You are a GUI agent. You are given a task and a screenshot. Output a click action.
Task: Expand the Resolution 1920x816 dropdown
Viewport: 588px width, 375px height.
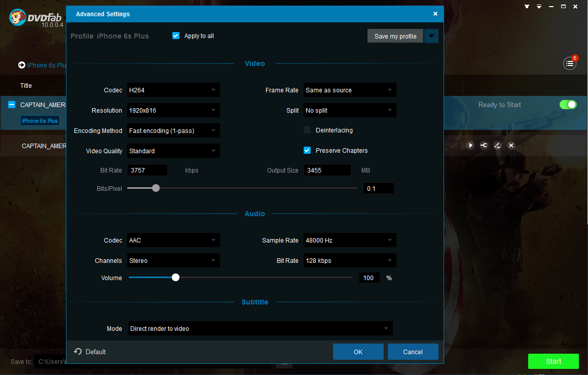point(173,111)
